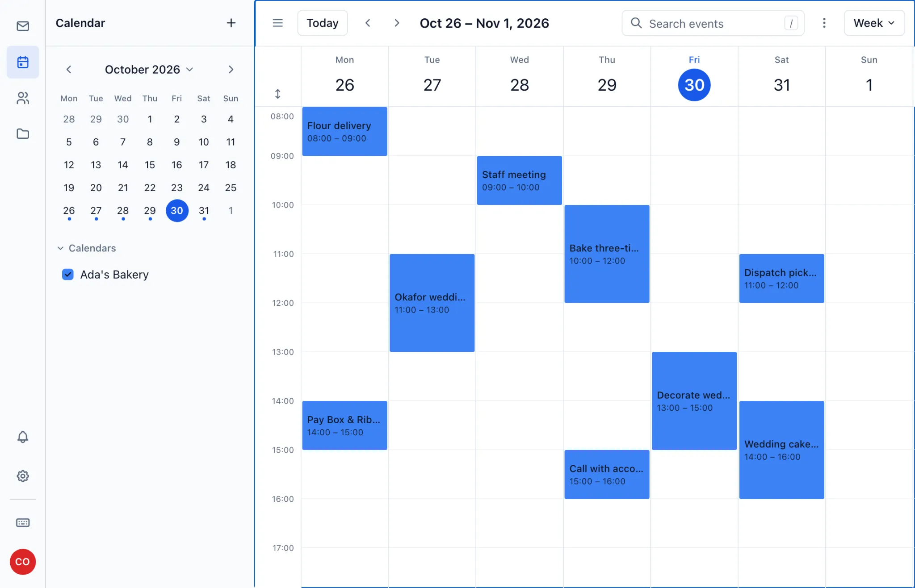915x588 pixels.
Task: Select October 26 in mini calendar
Action: pos(69,210)
